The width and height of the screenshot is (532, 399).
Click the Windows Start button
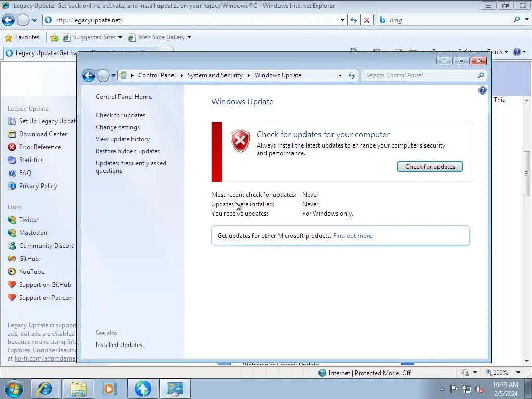14,389
